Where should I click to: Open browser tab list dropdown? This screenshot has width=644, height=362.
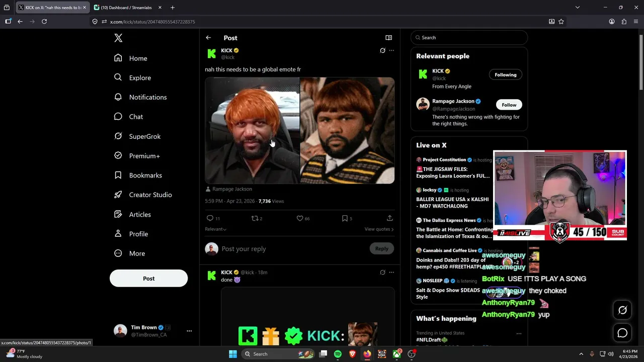[x=578, y=8]
